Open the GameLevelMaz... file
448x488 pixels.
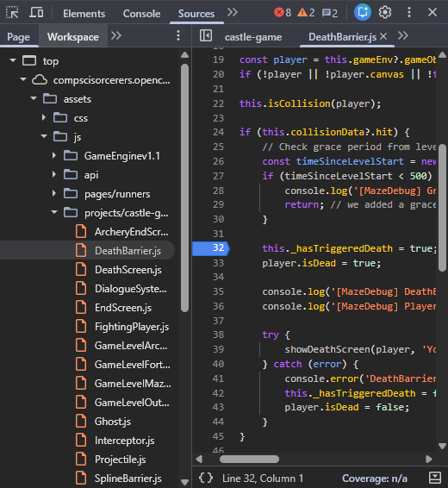tap(133, 384)
